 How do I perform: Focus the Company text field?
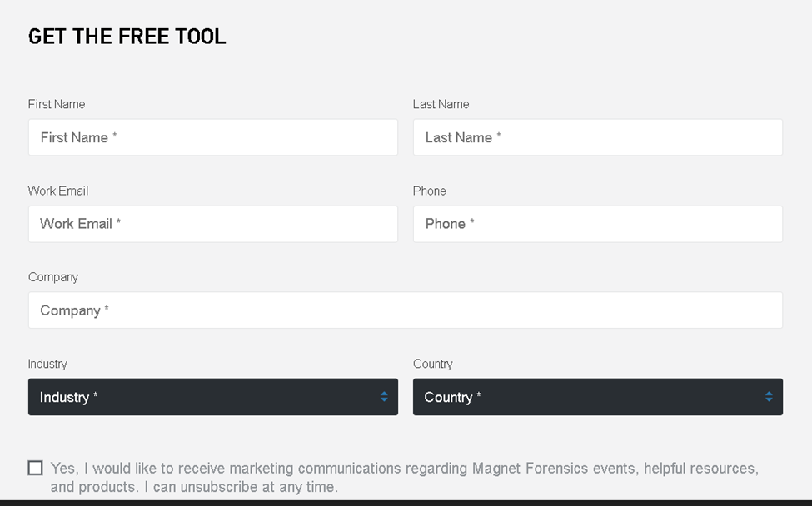click(x=405, y=310)
